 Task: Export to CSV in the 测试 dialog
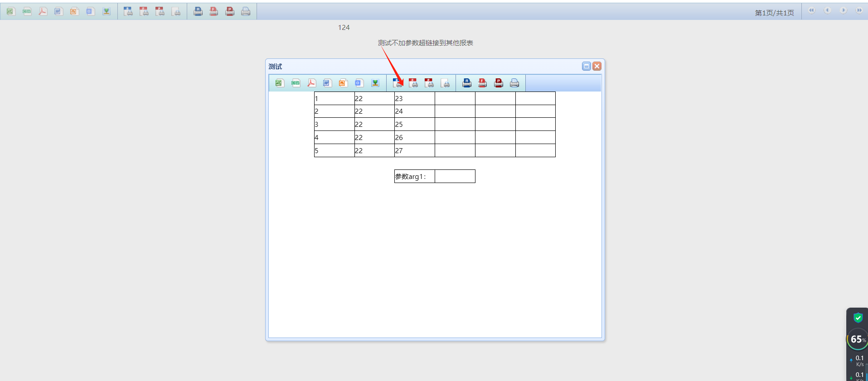point(296,83)
